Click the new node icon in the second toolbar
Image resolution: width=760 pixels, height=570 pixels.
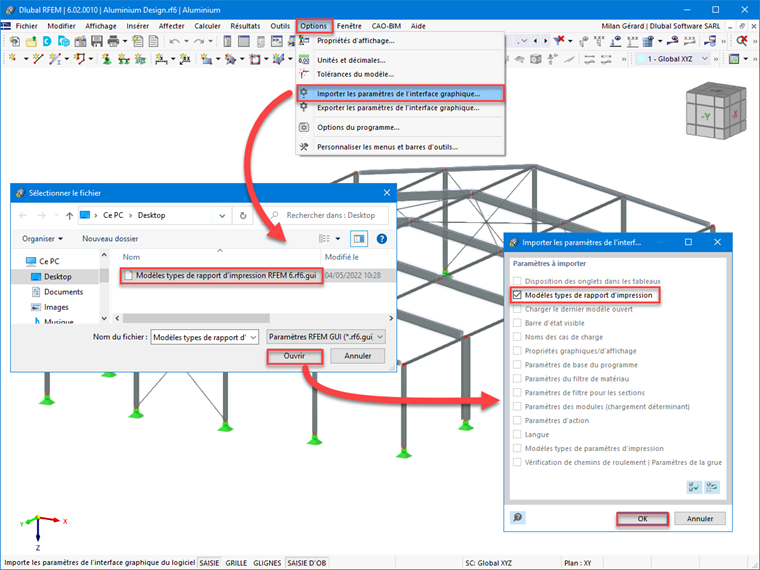pos(13,59)
